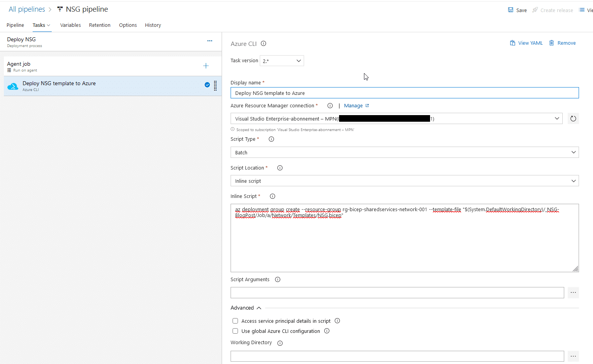593x364 pixels.
Task: Click the Script Type info icon
Action: click(x=271, y=139)
